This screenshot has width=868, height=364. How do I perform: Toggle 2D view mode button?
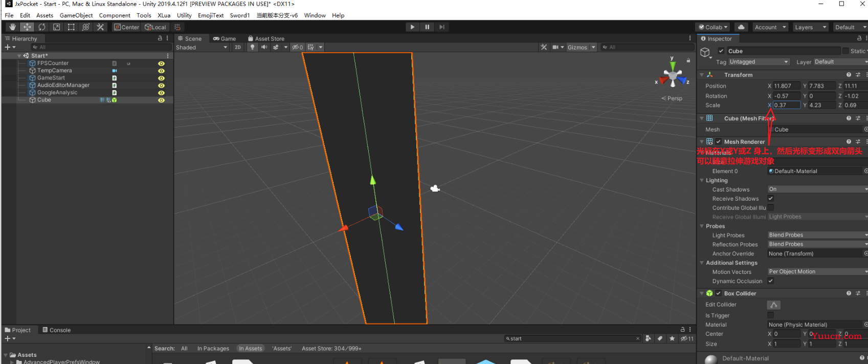pyautogui.click(x=238, y=47)
